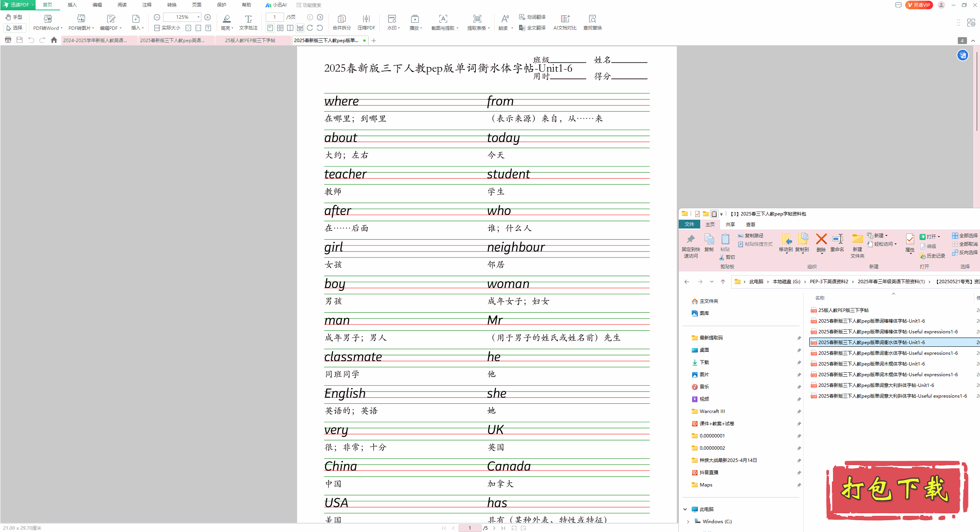980x532 pixels.
Task: Click 开通VIP button
Action: click(919, 5)
